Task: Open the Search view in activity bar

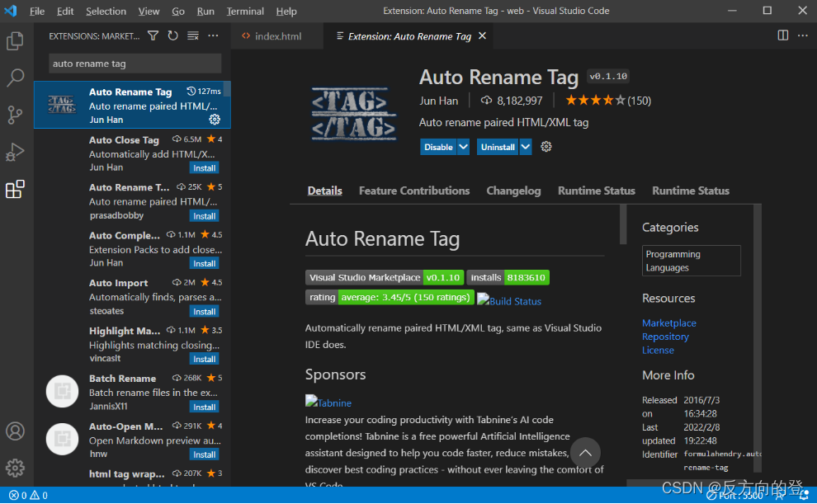Action: [15, 78]
